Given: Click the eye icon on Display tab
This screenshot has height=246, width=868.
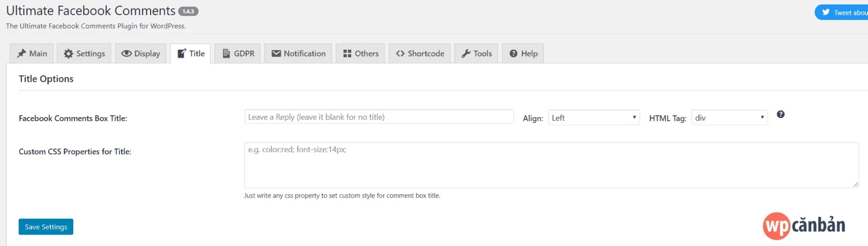Looking at the screenshot, I should pos(127,54).
